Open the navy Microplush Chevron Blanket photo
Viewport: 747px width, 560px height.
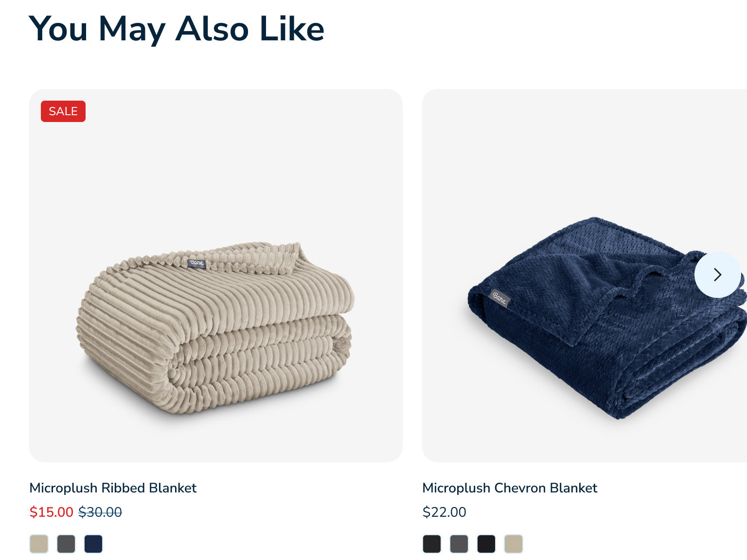[585, 276]
